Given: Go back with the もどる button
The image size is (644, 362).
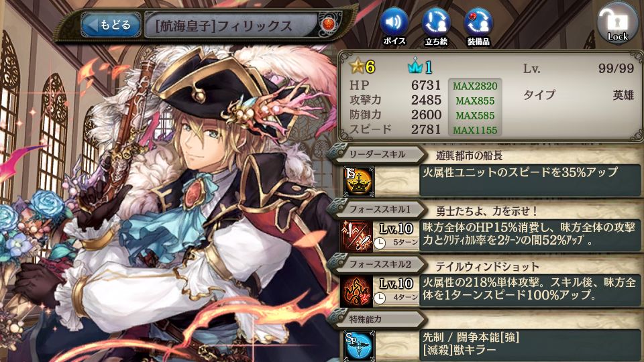Looking at the screenshot, I should (x=111, y=25).
